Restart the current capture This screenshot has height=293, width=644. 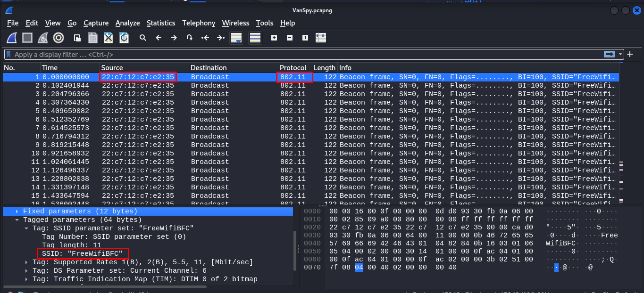(43, 38)
